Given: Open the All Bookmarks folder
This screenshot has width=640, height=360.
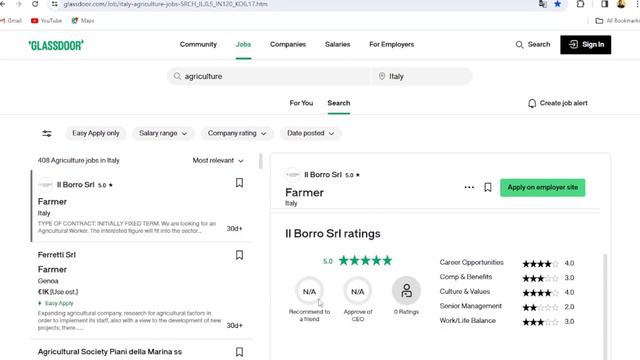Looking at the screenshot, I should tap(617, 20).
